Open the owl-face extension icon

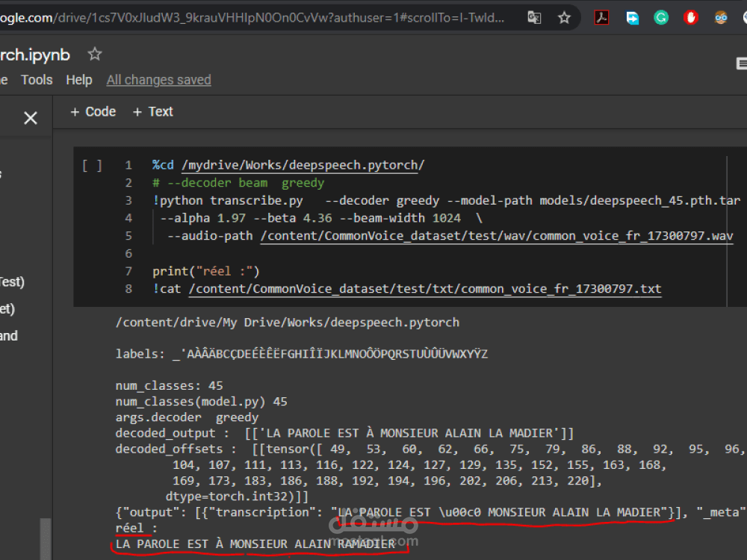point(721,18)
